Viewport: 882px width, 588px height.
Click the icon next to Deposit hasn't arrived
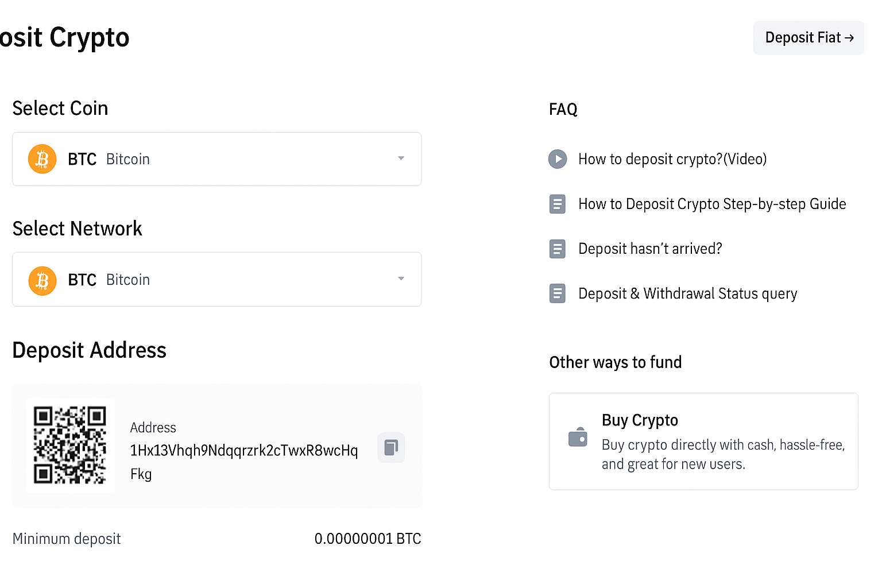[x=558, y=249]
